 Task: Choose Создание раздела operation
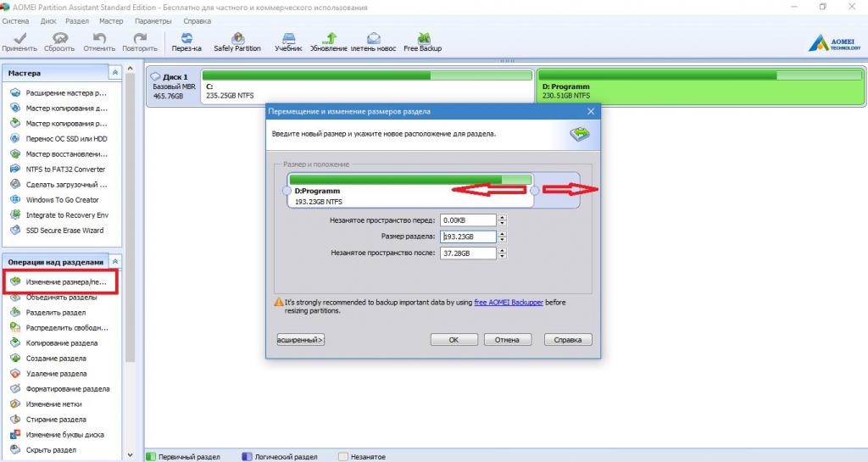[48, 359]
